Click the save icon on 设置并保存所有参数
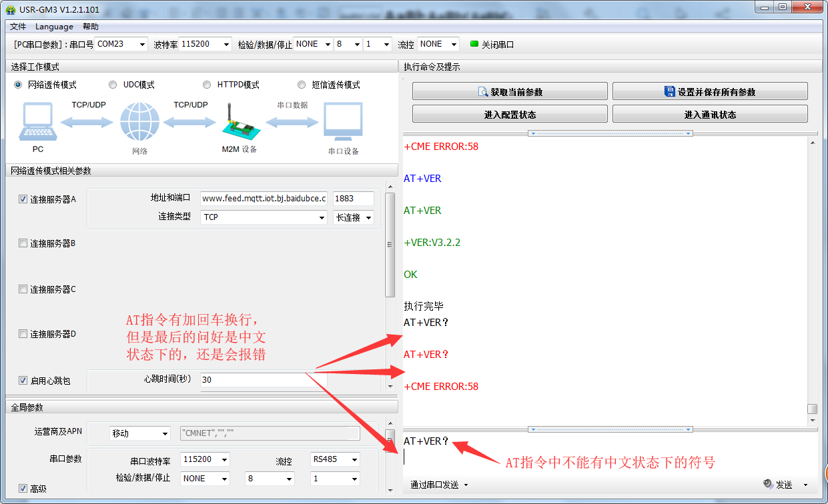This screenshot has width=828, height=504. click(x=669, y=91)
